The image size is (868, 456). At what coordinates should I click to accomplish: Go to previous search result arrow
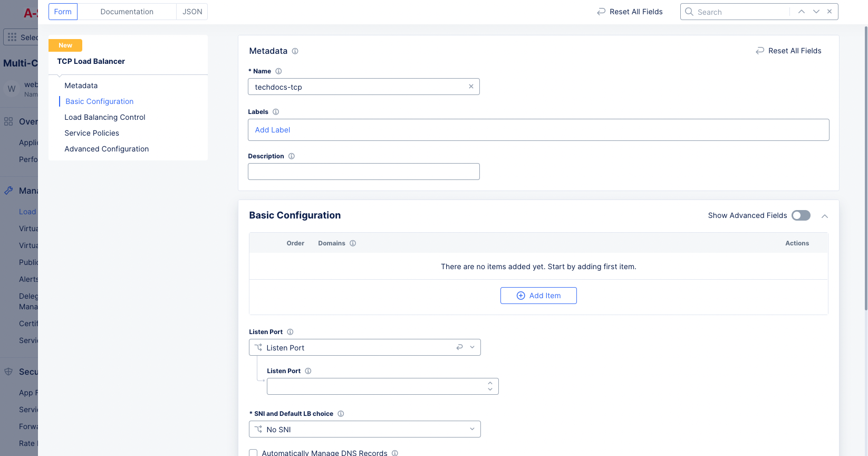point(801,12)
